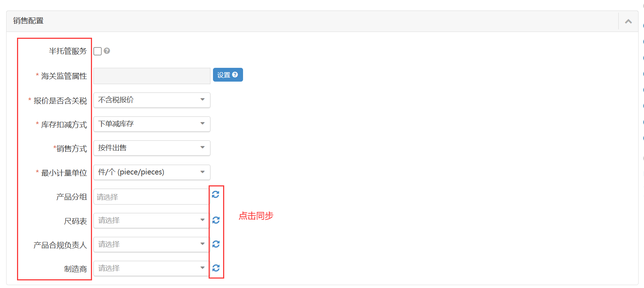Expand the 销售方式 dropdown showing 按件出售
This screenshot has width=644, height=288.
pos(152,148)
